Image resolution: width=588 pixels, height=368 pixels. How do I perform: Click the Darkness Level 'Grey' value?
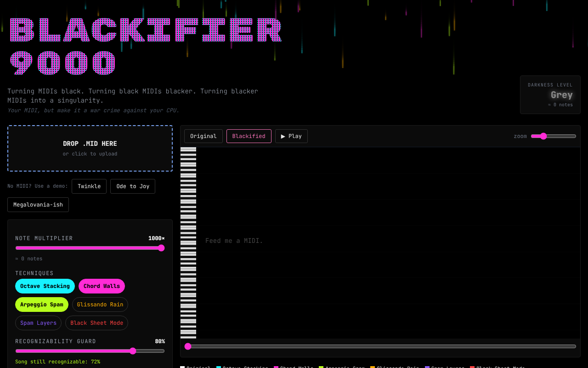coord(561,95)
